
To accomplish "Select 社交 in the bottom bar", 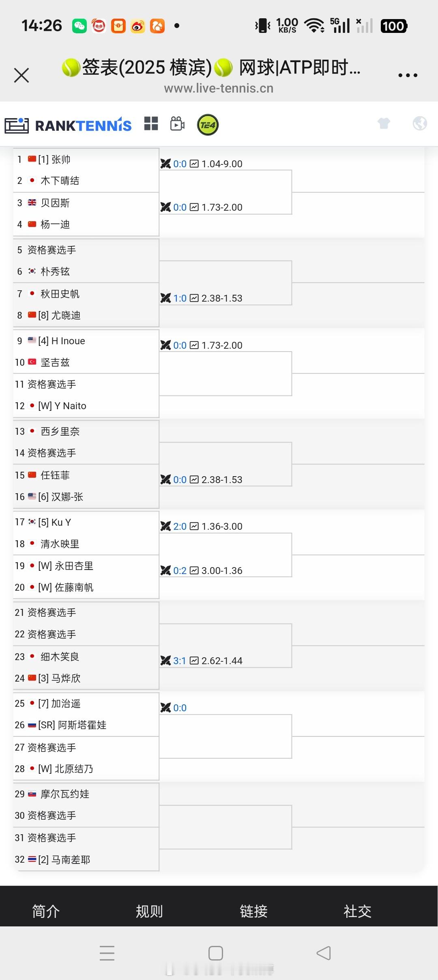I will [x=356, y=911].
